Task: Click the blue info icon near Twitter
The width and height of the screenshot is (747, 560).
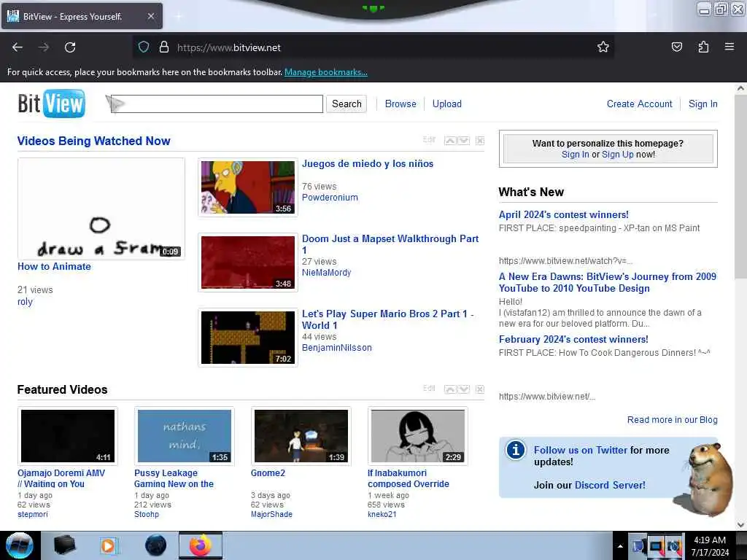Action: (516, 450)
